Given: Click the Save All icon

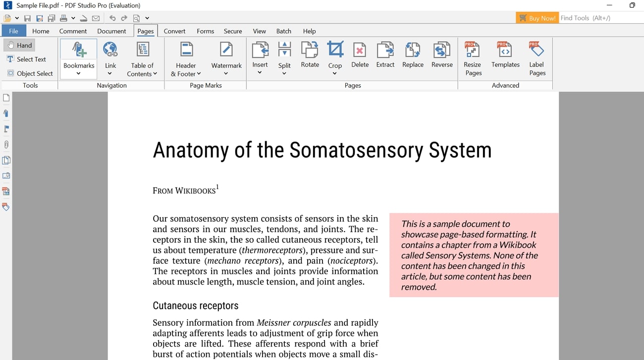Looking at the screenshot, I should pos(51,18).
